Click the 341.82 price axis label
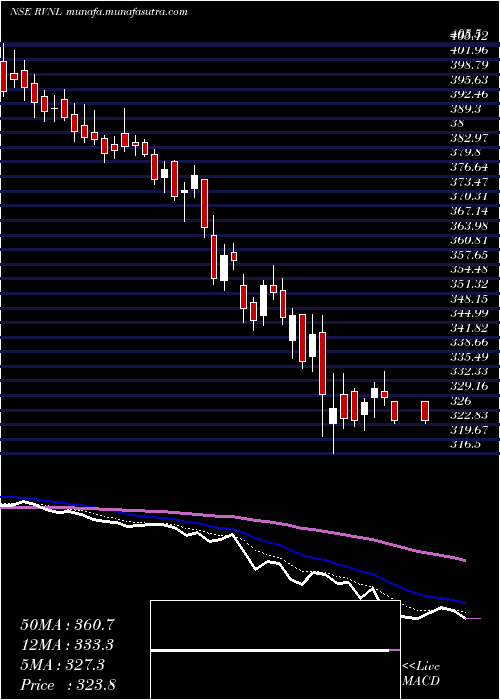Screen dimensions: 500x700 tap(468, 327)
